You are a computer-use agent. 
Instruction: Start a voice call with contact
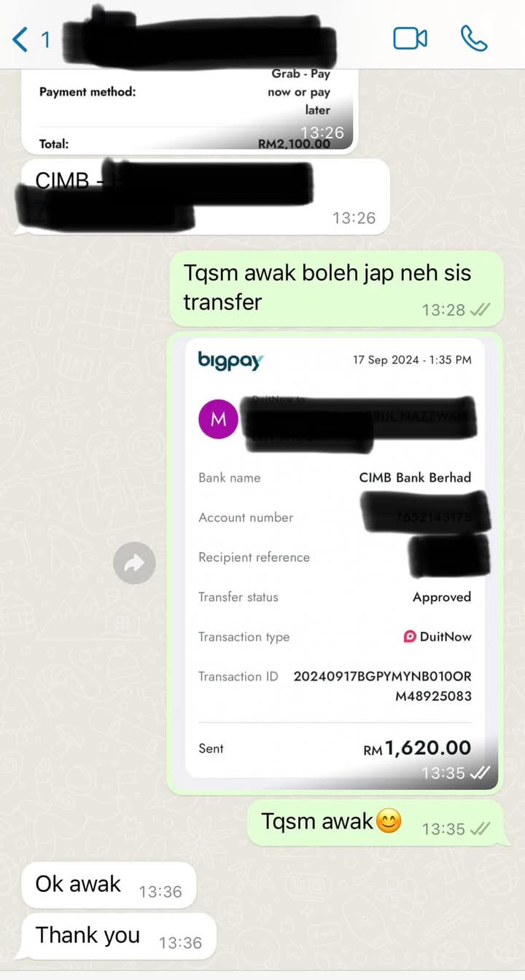click(x=474, y=39)
